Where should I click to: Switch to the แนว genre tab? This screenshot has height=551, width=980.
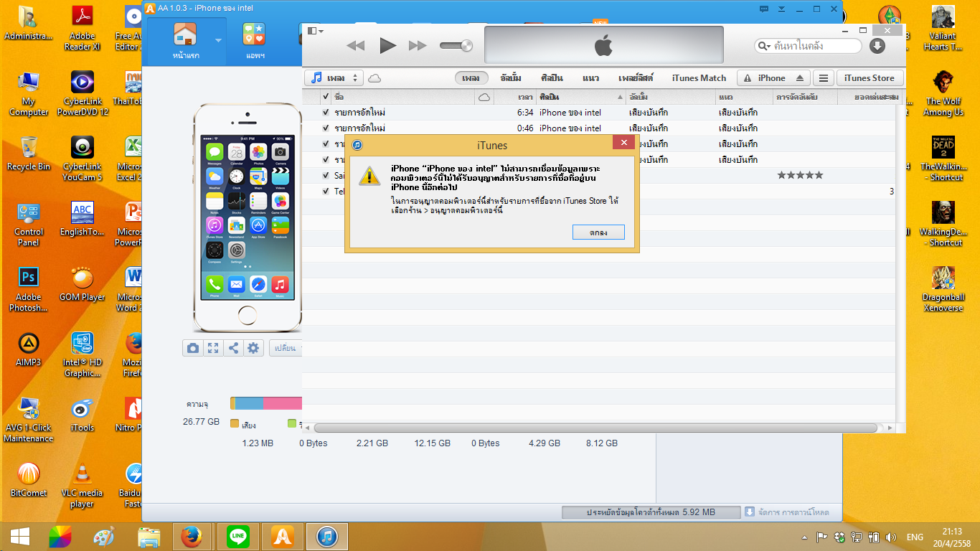pos(591,78)
